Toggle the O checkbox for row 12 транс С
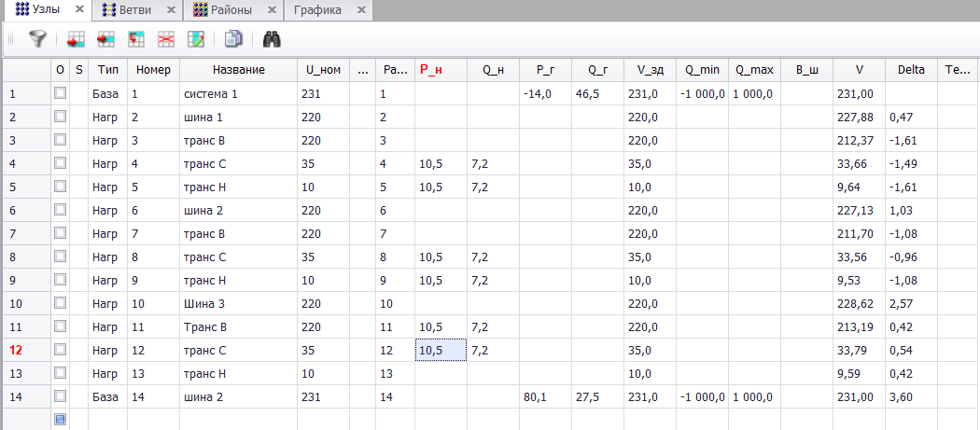 61,350
